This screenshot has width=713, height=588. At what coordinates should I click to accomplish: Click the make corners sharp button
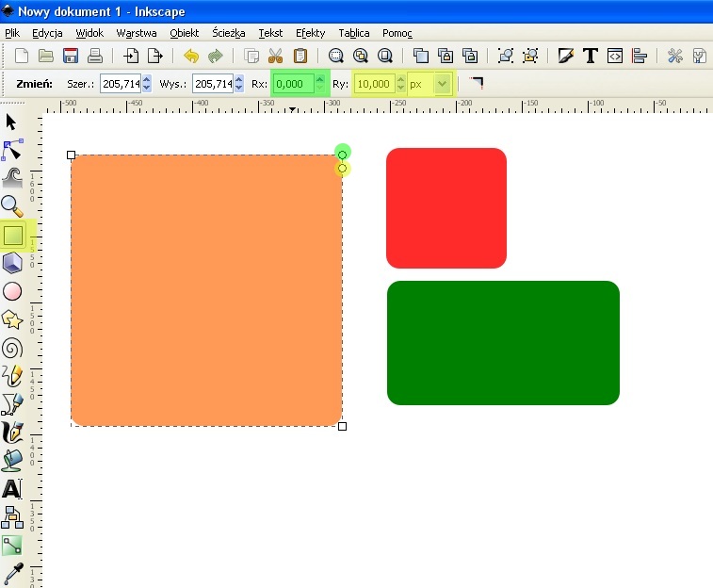476,84
